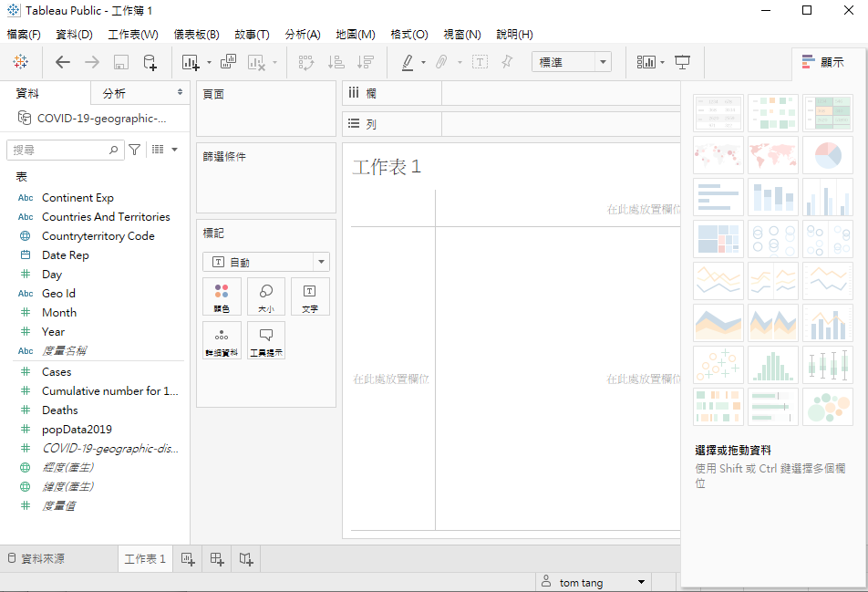Screen dimensions: 868x592
Task: Sort descending toolbar icon
Action: coord(366,62)
